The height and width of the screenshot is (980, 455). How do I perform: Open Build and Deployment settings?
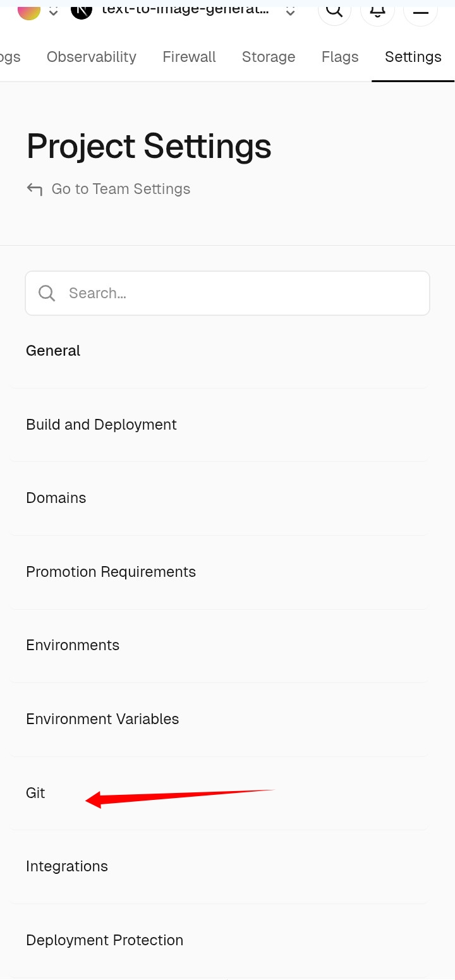(x=101, y=425)
